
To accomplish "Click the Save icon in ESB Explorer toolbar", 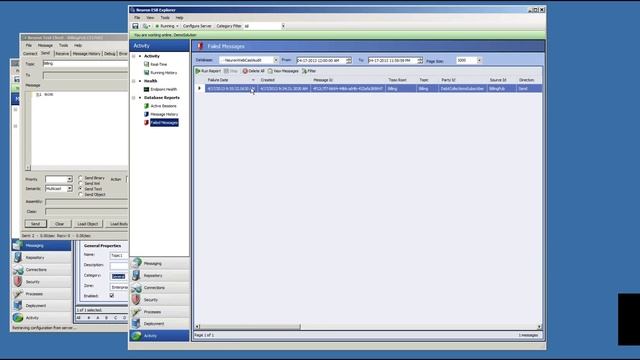I will click(x=135, y=26).
